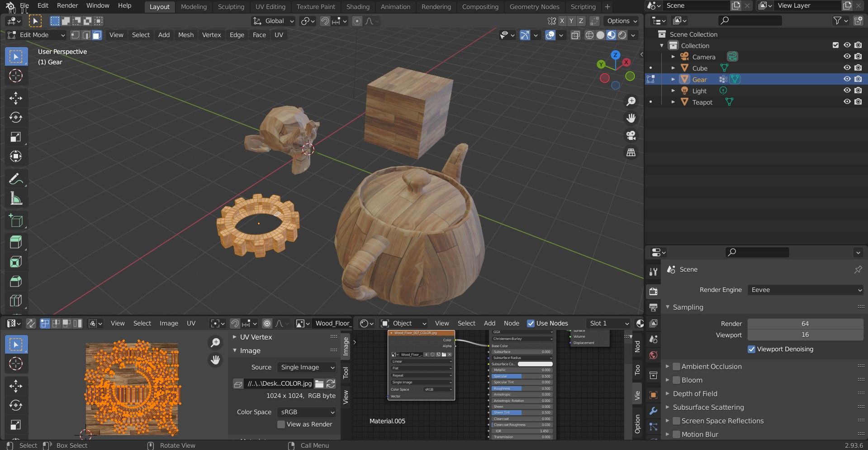Click the zoom magnifier icon in the UV editor
The width and height of the screenshot is (868, 450).
point(215,342)
